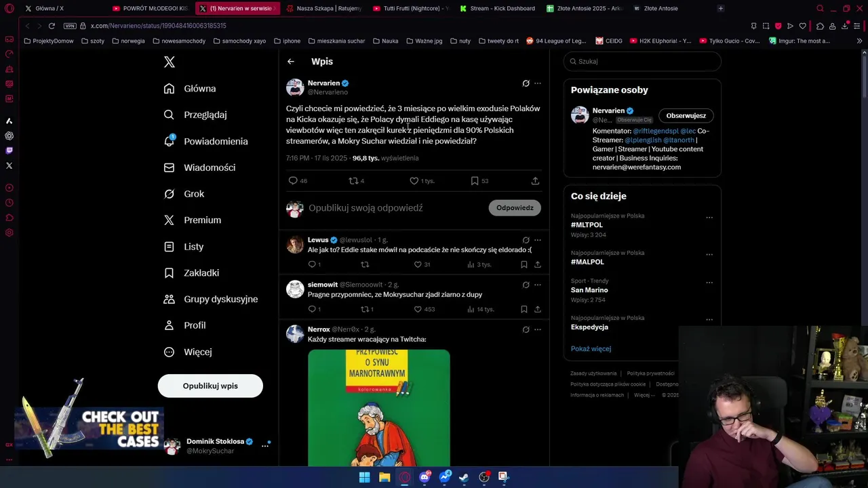This screenshot has height=488, width=868.
Task: Repost the main post showing 4 reposts
Action: (353, 180)
